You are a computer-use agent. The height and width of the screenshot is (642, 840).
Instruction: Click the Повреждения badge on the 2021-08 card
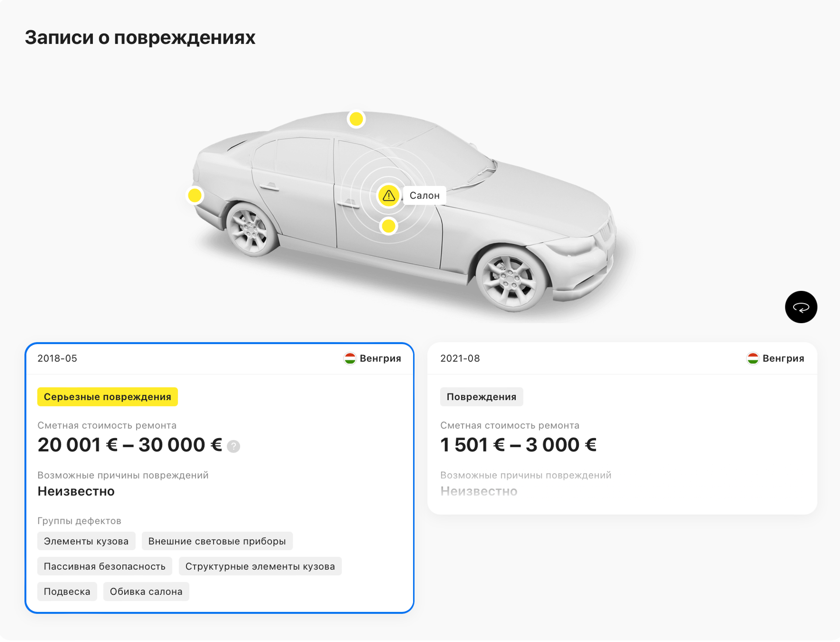(481, 397)
